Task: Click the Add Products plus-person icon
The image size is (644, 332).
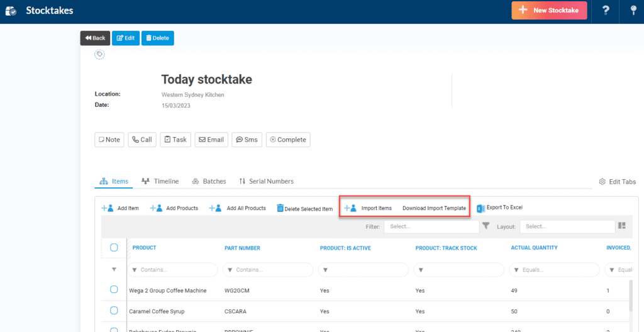Action: (x=156, y=208)
